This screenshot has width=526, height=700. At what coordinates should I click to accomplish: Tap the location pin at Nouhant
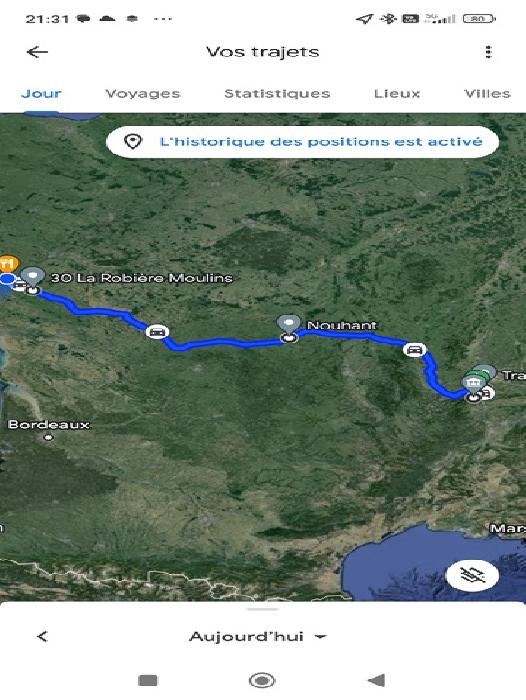click(x=288, y=325)
